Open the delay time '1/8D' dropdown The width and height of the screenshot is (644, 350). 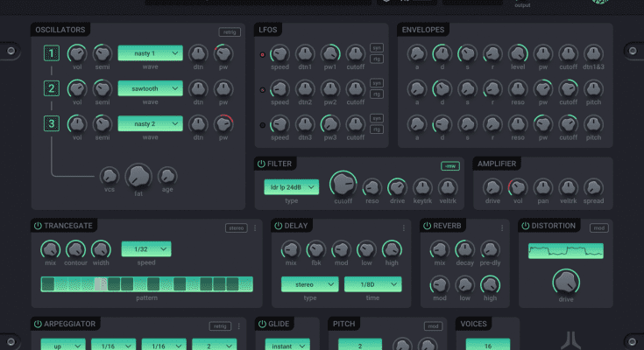[x=372, y=283]
